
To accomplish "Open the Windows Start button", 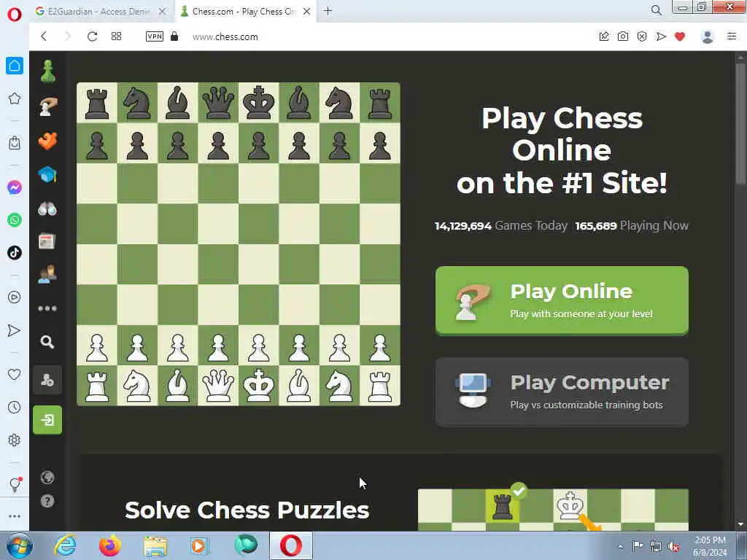I will pos(19,545).
